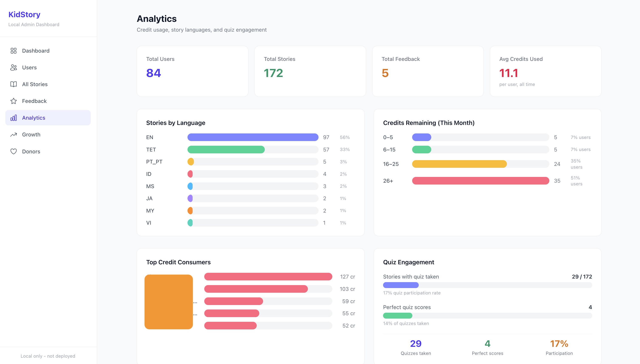Click '35% users' label
The image size is (640, 364).
pyautogui.click(x=577, y=164)
